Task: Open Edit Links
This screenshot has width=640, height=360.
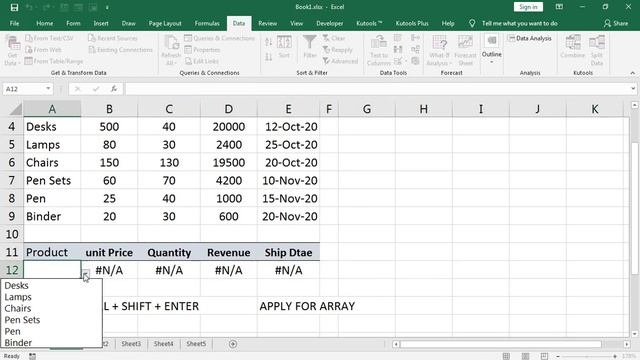Action: tap(202, 61)
